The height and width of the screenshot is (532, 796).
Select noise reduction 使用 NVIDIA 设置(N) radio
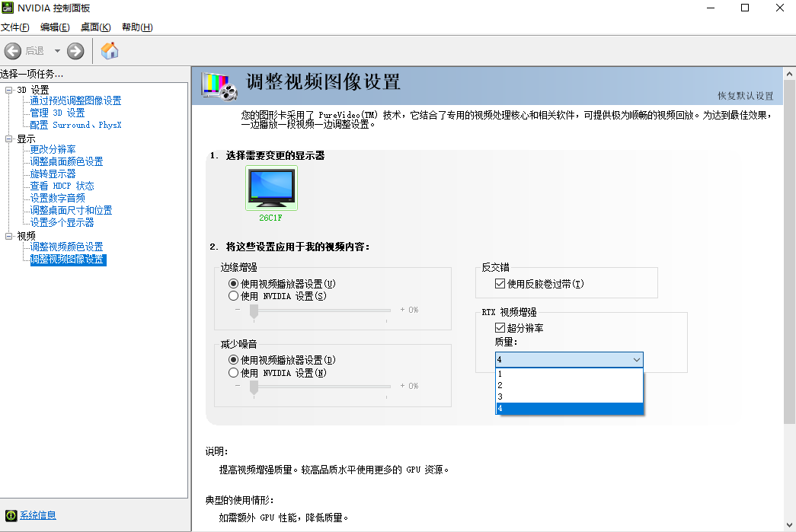(234, 373)
